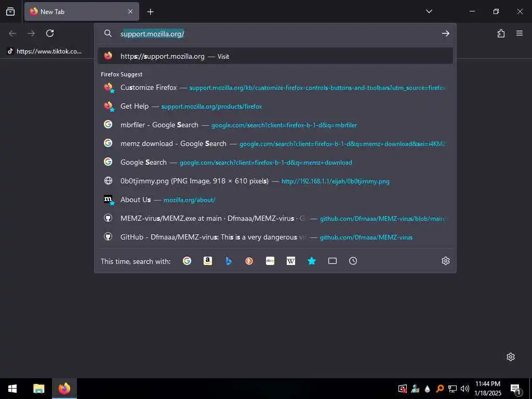This screenshot has width=532, height=399.
Task: Open a new tab with plus button
Action: [150, 12]
